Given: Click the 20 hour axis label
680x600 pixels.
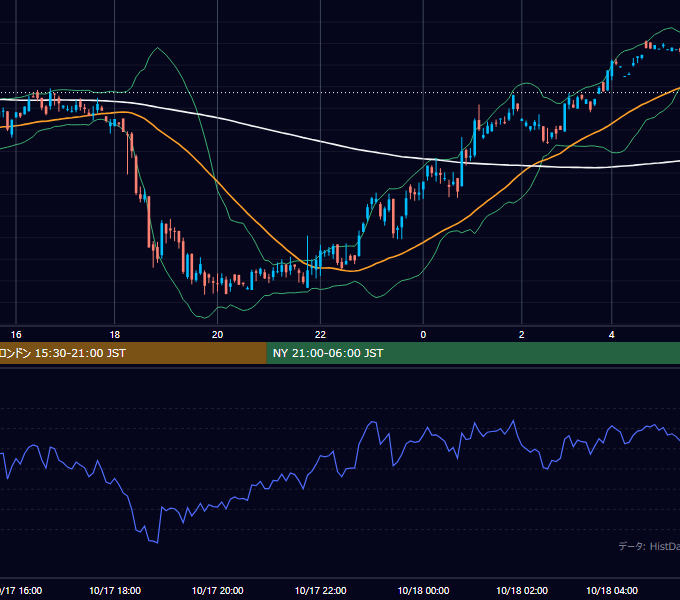Looking at the screenshot, I should pos(217,335).
